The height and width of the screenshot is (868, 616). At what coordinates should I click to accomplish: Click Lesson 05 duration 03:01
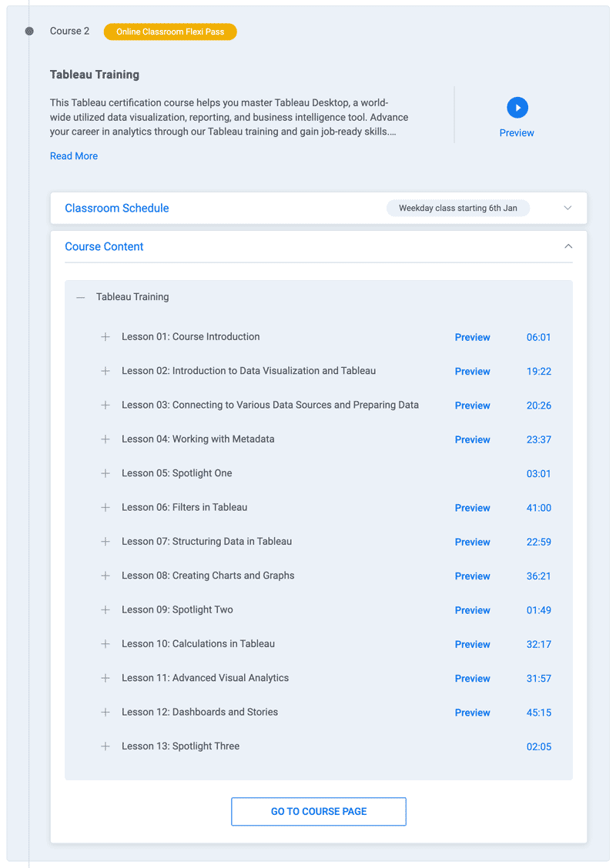click(538, 474)
